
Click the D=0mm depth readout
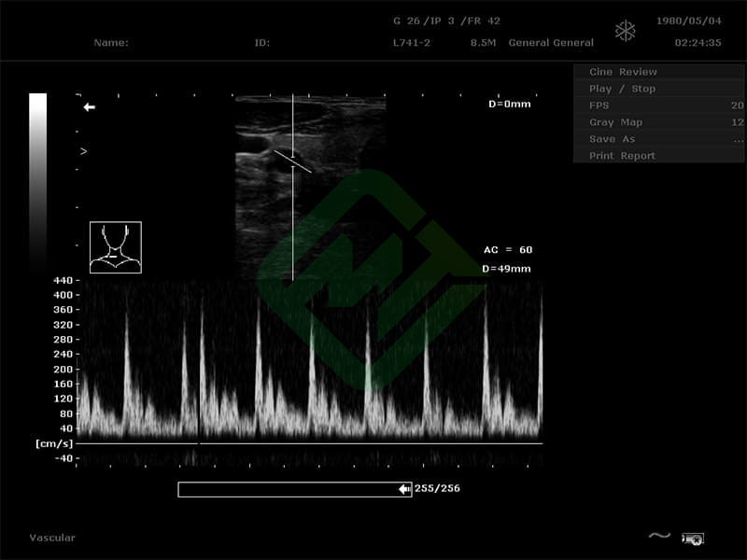coord(510,104)
